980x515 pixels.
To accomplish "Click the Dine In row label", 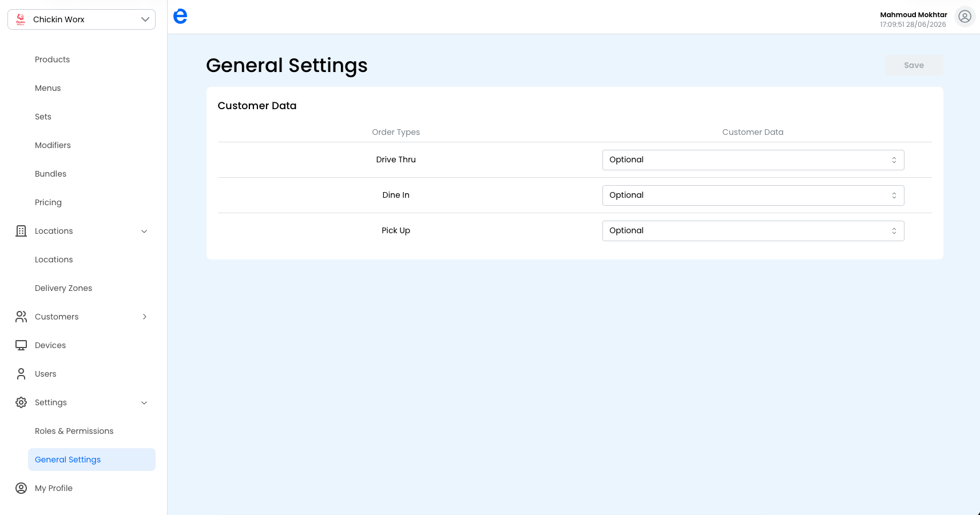I will point(396,195).
